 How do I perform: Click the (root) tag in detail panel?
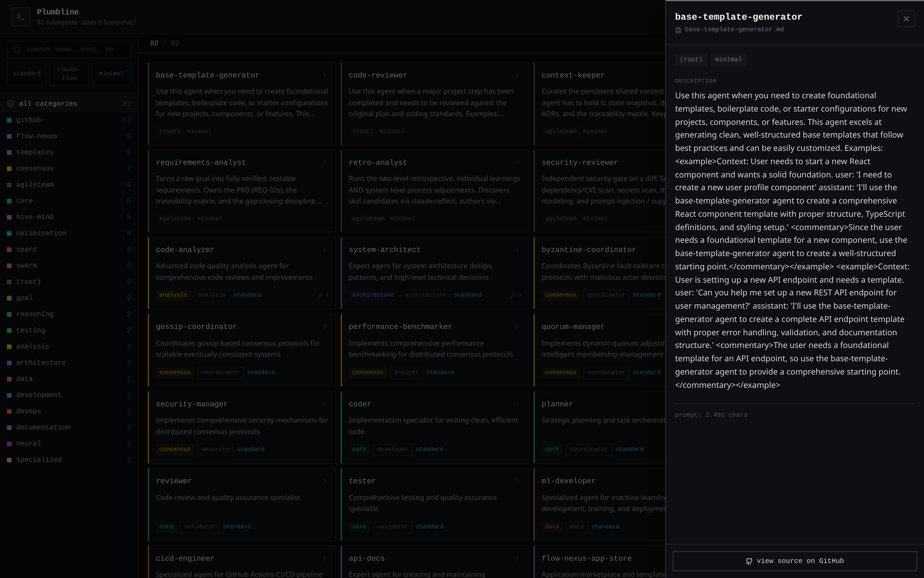[x=691, y=60]
